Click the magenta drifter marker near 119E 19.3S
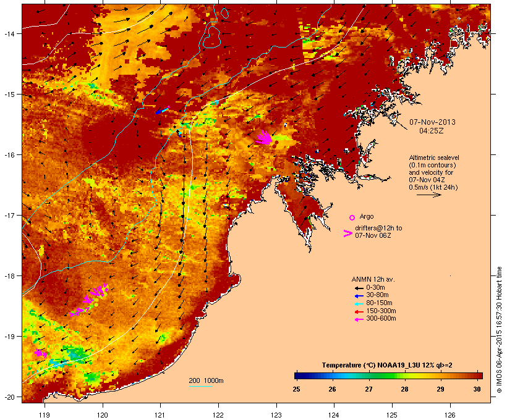The width and height of the screenshot is (507, 420). tap(41, 353)
